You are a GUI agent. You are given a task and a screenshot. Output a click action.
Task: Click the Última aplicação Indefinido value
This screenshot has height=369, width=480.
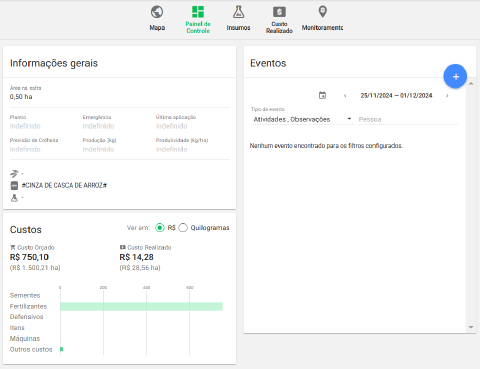[x=172, y=126]
